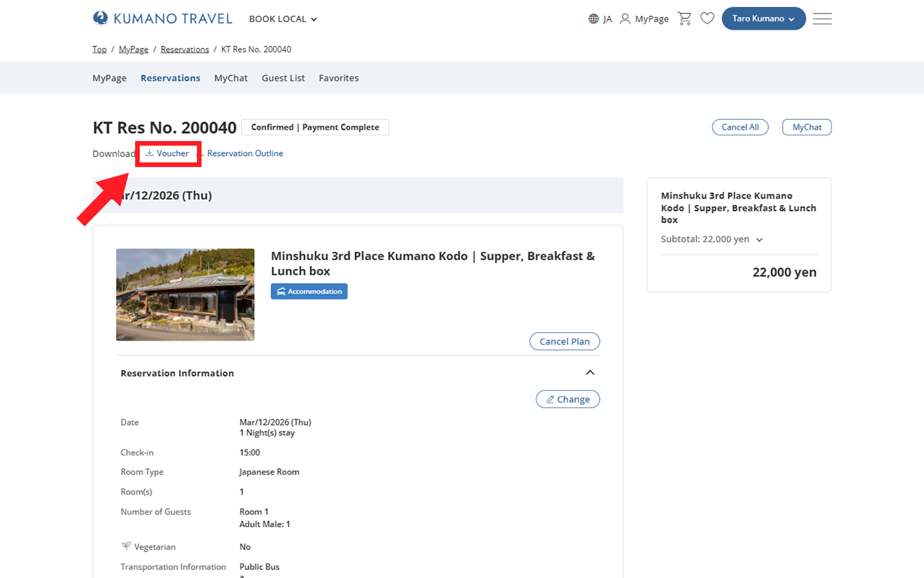Open the Taro Kumano account dropdown
Screen dimensions: 924x578
763,18
